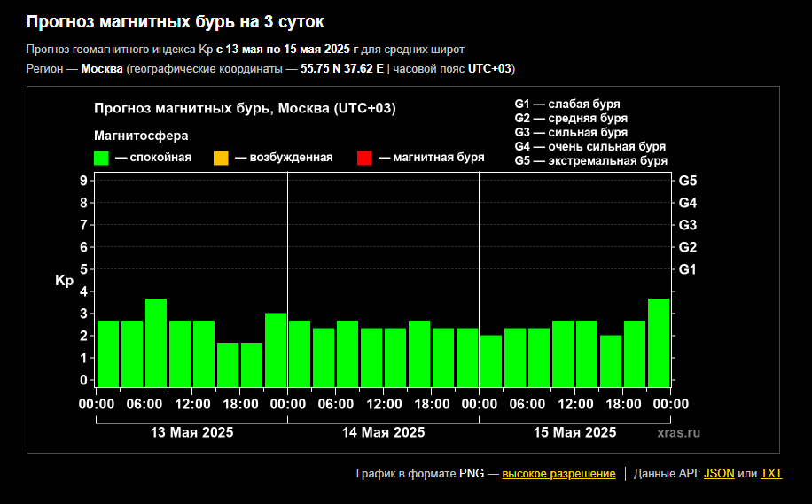Open the TXT API data link
Viewport: 812px width, 504px height.
(x=771, y=474)
